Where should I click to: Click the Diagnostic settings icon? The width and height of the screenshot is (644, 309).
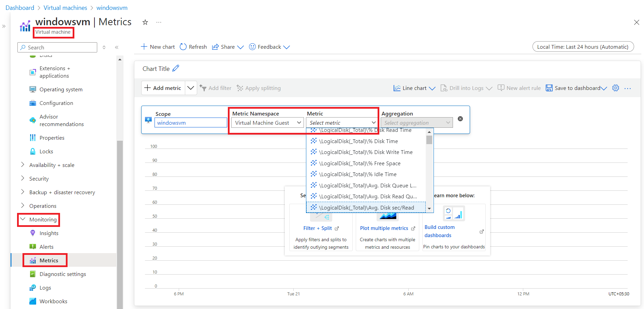pos(33,274)
